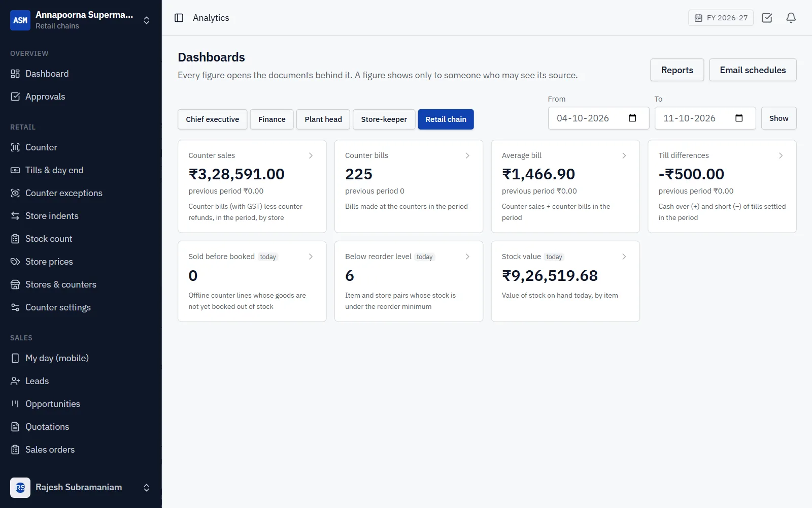812x508 pixels.
Task: Switch to Chief executive dashboard tab
Action: point(212,119)
